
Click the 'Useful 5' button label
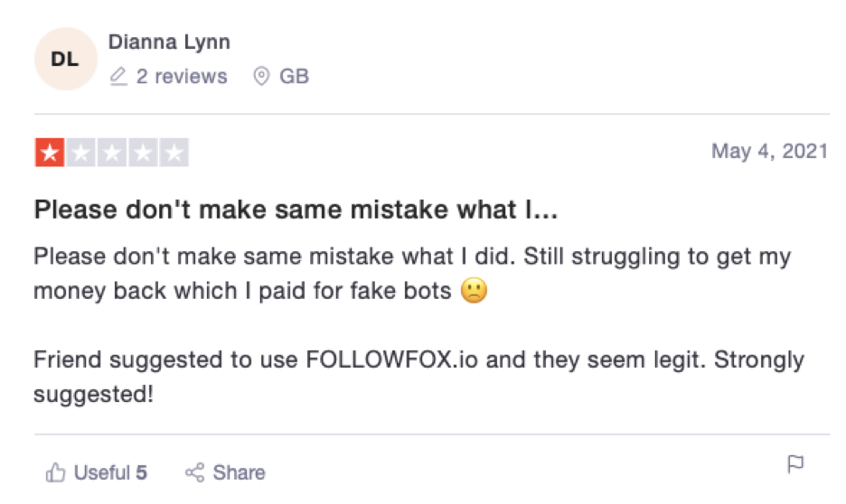pyautogui.click(x=110, y=472)
